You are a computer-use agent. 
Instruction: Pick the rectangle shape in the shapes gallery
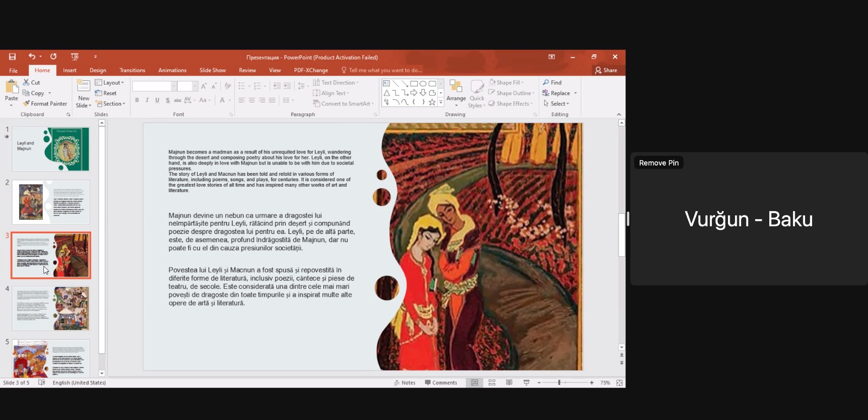[x=414, y=84]
